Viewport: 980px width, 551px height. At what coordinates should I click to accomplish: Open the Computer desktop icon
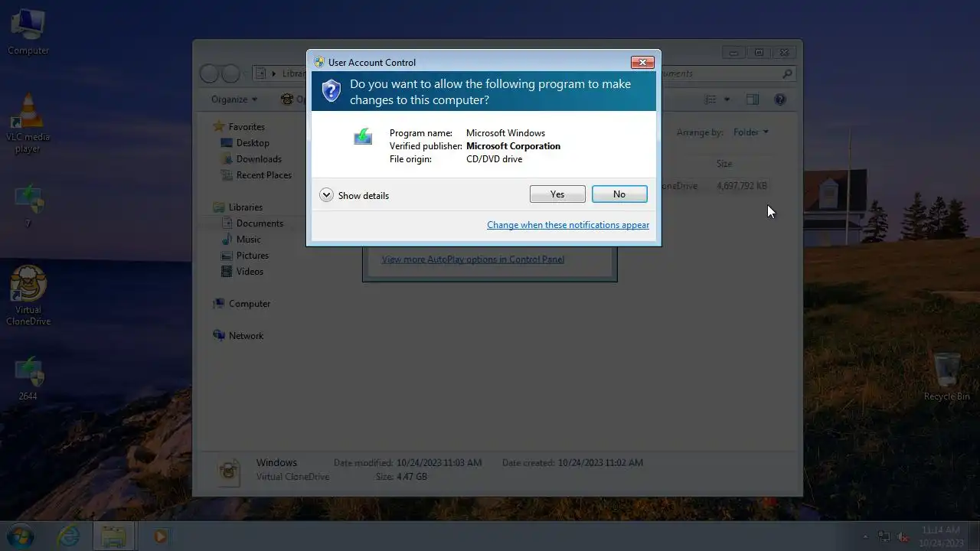click(x=28, y=31)
